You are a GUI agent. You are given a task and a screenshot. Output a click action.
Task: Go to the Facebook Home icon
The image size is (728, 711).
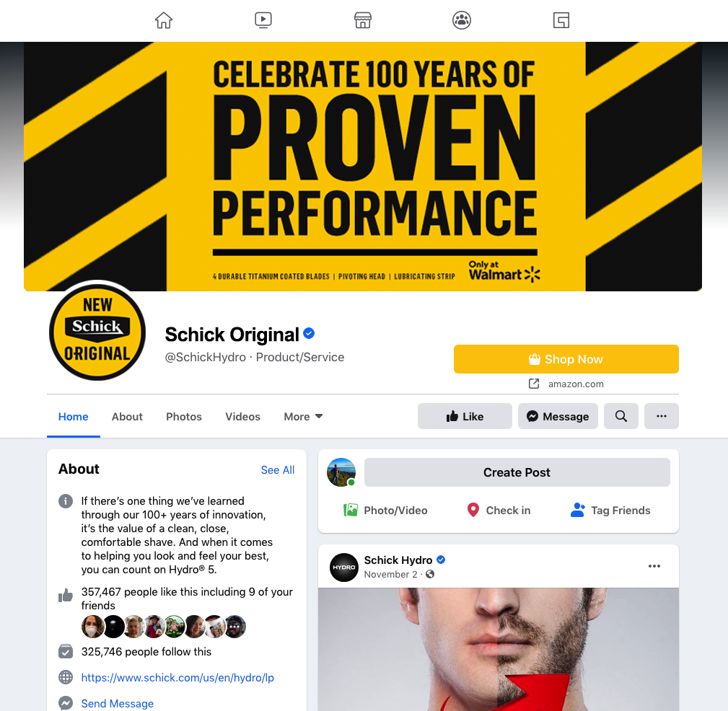164,20
